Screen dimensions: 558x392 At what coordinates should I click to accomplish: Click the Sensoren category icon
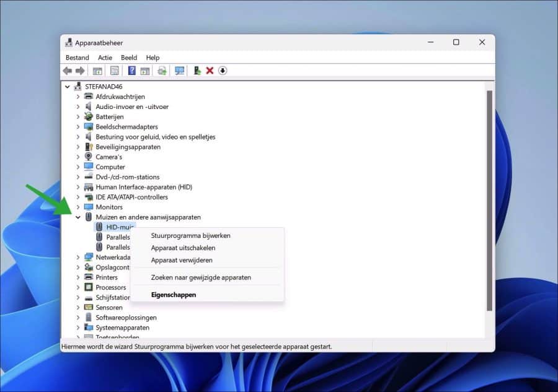89,307
